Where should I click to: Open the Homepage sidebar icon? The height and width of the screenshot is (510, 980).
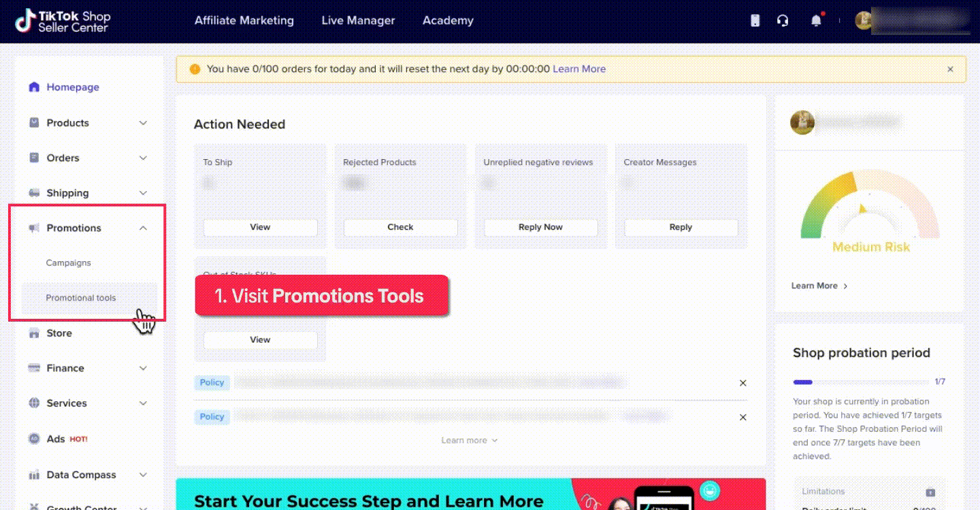click(34, 87)
